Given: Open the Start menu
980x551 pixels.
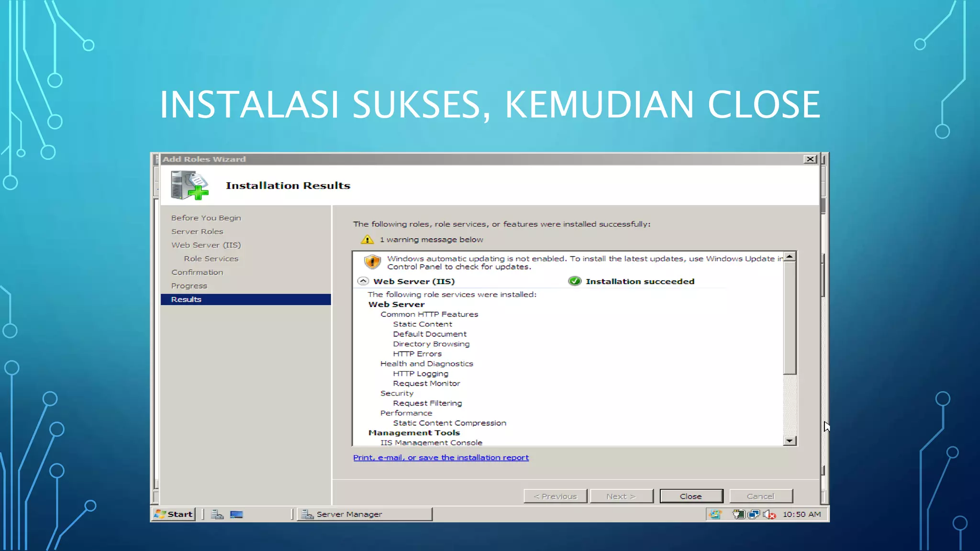Looking at the screenshot, I should 174,514.
